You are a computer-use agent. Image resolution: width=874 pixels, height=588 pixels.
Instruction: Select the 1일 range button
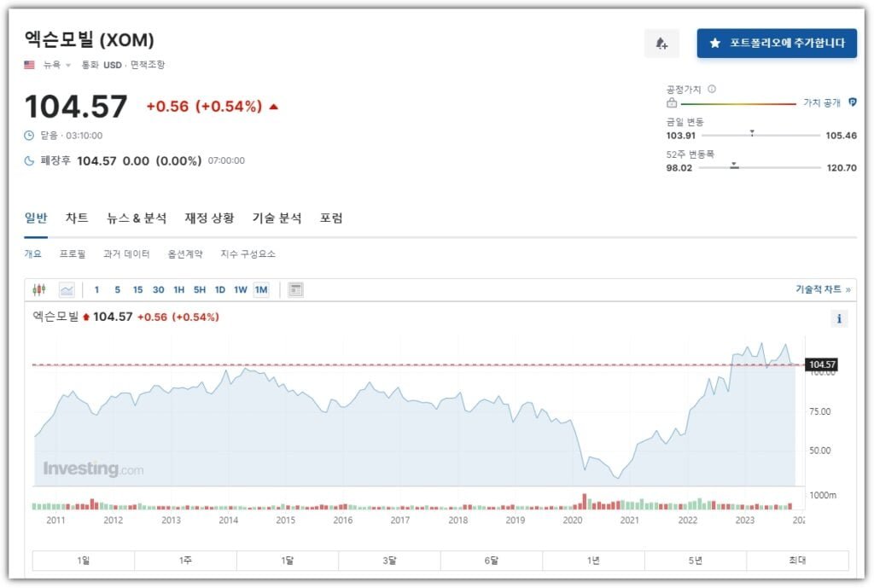(x=84, y=561)
